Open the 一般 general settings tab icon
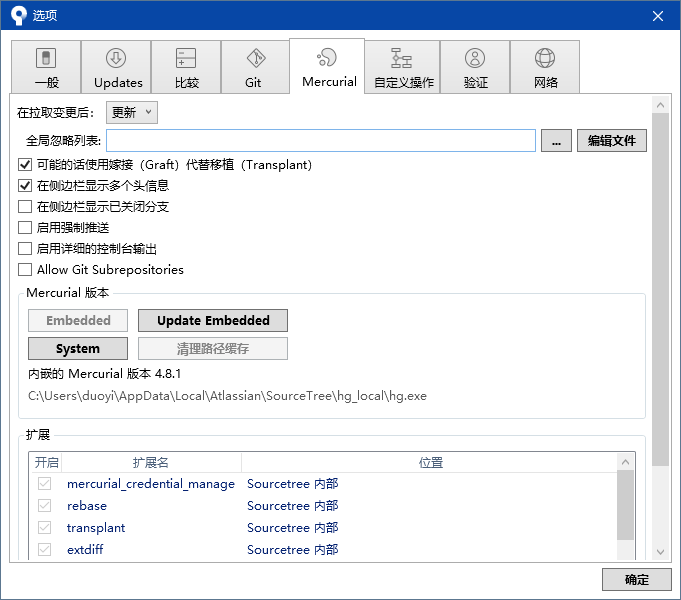 (46, 58)
